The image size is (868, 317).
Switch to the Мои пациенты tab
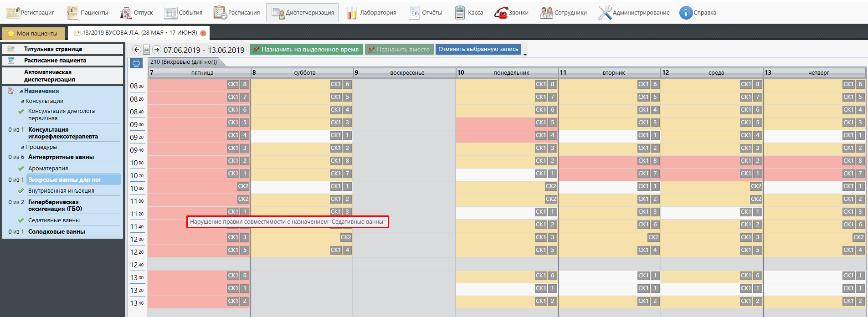[x=33, y=33]
